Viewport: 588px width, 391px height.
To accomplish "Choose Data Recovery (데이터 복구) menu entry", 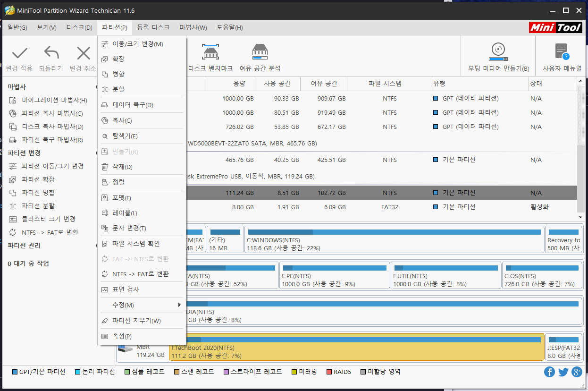I will tap(142, 105).
